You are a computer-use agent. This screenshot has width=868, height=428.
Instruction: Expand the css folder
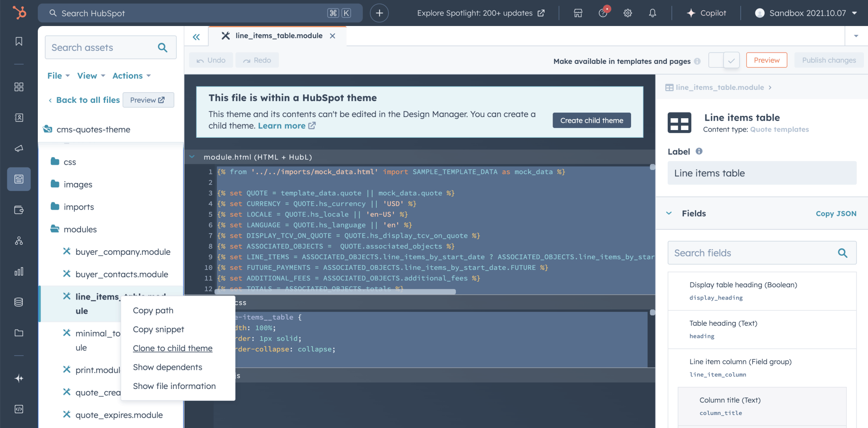64,162
